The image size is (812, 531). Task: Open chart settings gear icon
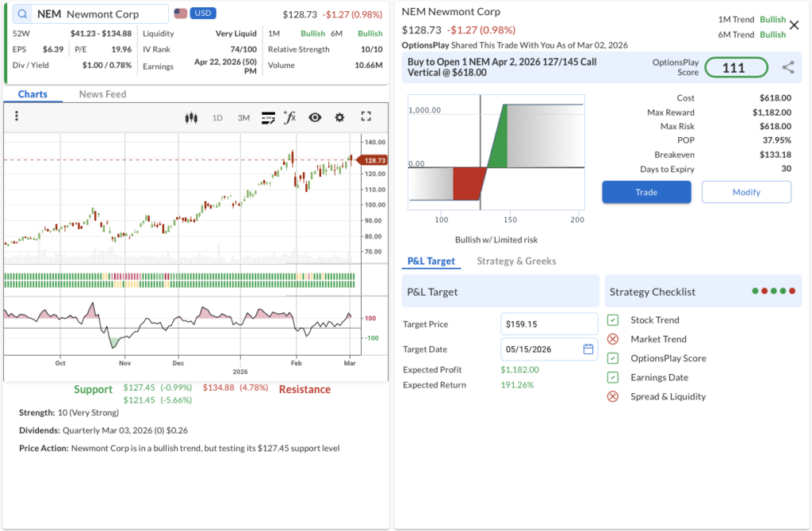(339, 117)
